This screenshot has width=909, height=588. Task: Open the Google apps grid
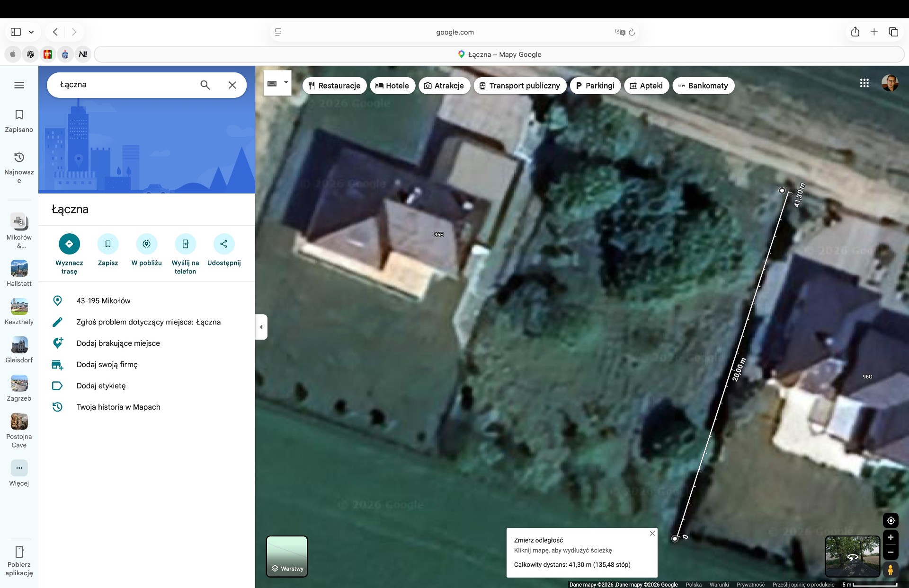coord(864,83)
